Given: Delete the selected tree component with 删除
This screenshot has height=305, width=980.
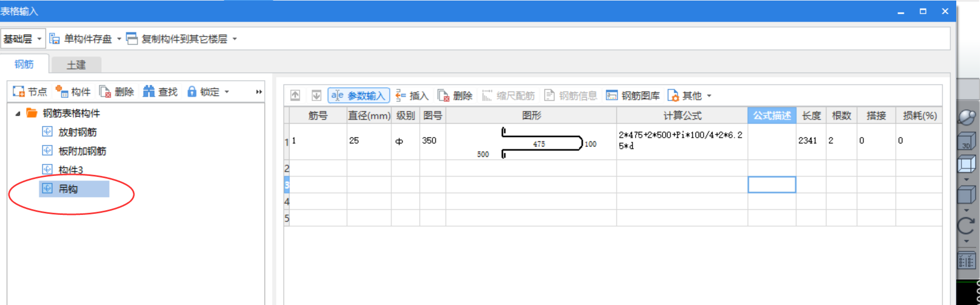Looking at the screenshot, I should [117, 92].
